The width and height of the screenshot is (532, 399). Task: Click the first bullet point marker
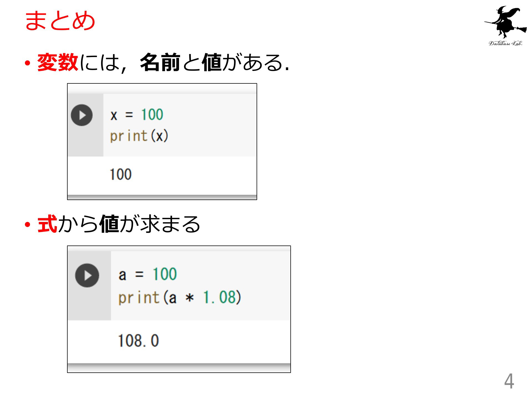(27, 63)
